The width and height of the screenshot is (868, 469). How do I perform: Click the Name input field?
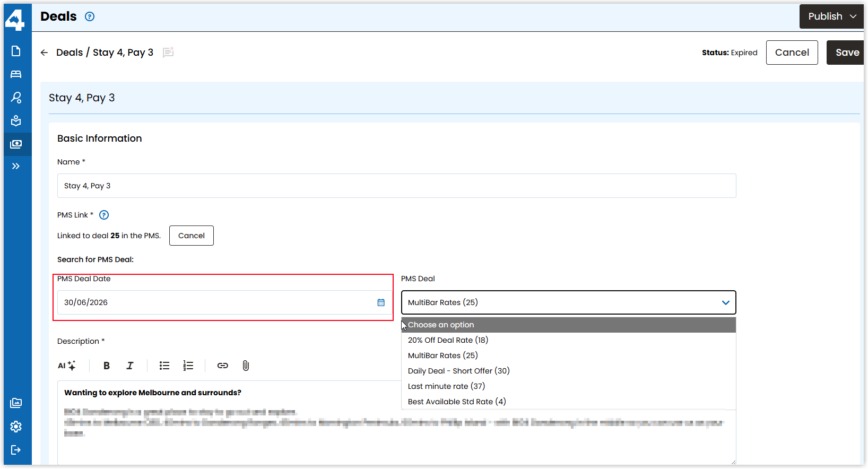(397, 186)
